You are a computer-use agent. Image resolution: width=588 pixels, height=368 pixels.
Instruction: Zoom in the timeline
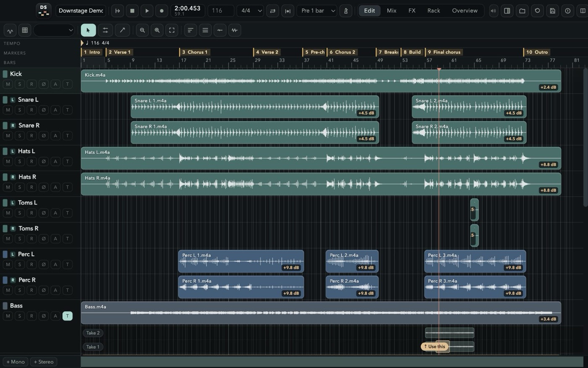157,30
